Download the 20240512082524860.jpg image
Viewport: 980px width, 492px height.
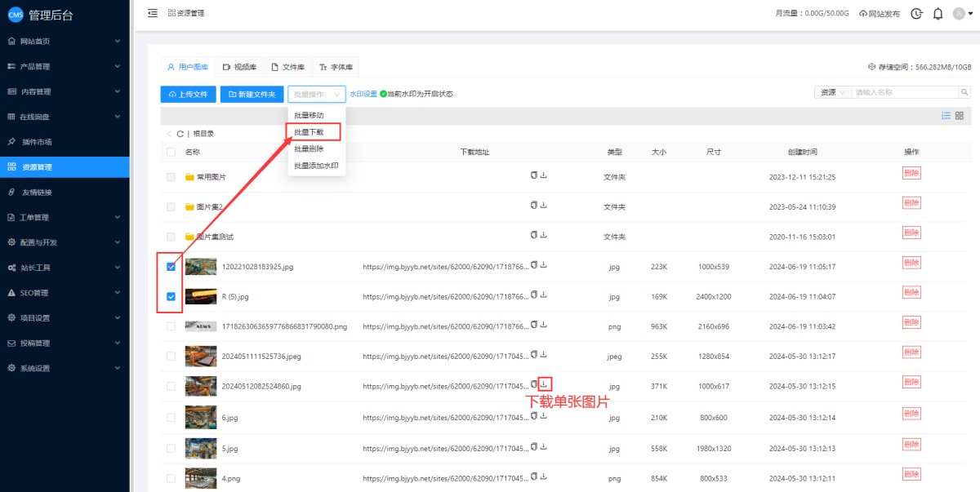click(545, 383)
